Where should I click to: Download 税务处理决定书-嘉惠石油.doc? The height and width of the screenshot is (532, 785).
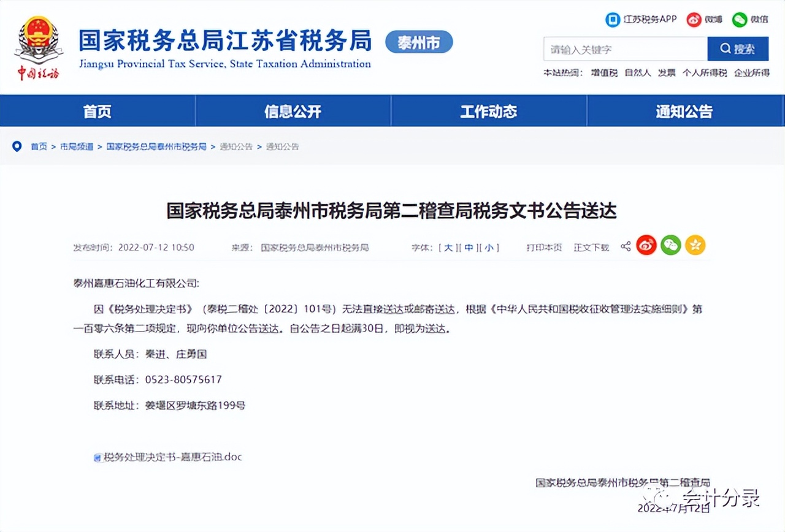(x=172, y=457)
